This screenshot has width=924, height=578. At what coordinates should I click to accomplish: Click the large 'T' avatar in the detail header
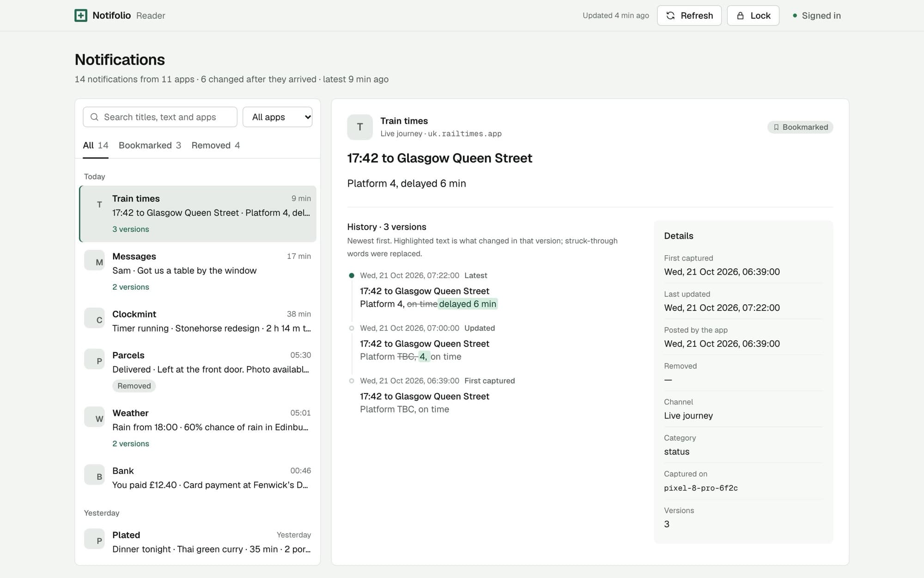[360, 127]
